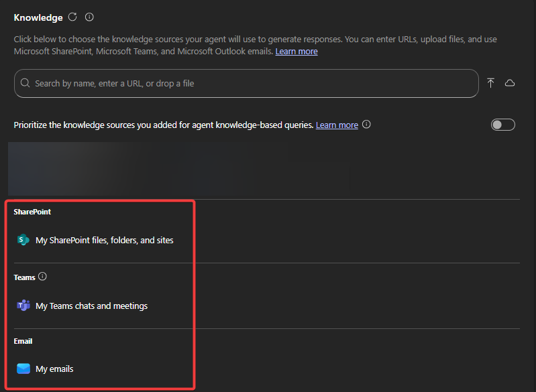Select My SharePoint files, folders, and sites
The height and width of the screenshot is (392, 536).
104,241
